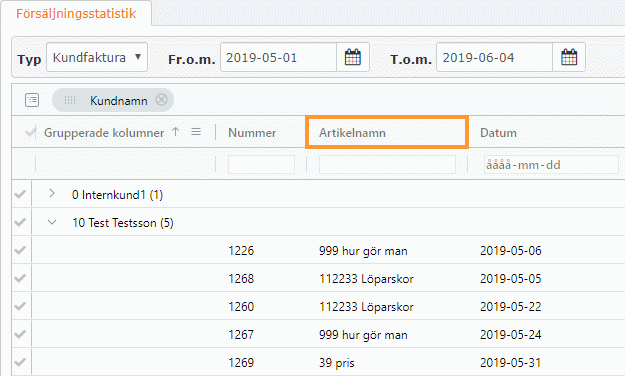Toggle checkmark for row 1267
The width and height of the screenshot is (625, 376).
[20, 334]
